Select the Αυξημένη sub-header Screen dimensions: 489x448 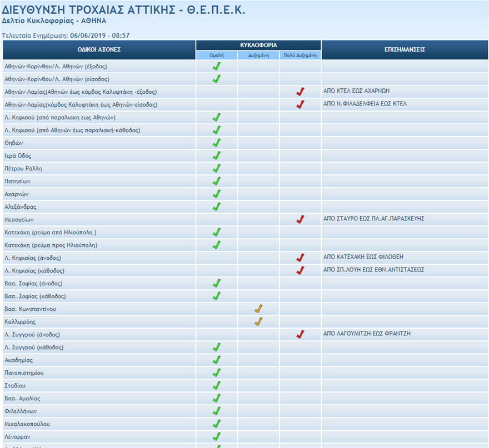[258, 56]
